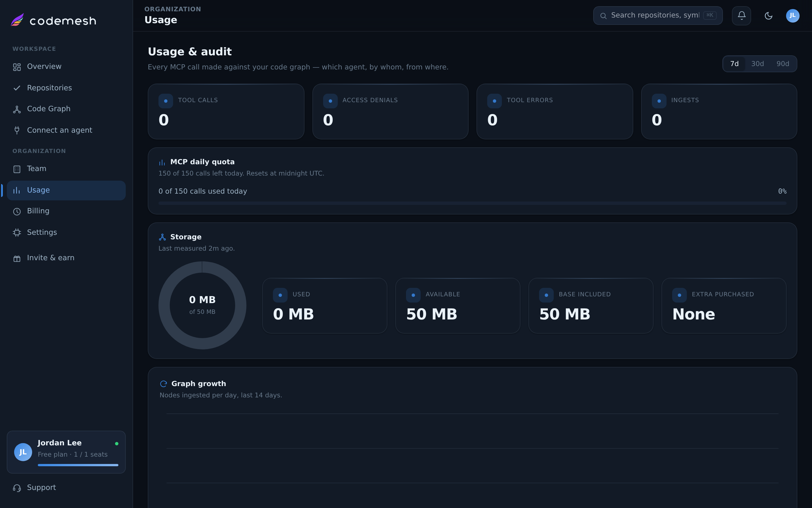Click the Tool Calls stat card
812x508 pixels.
(x=226, y=111)
